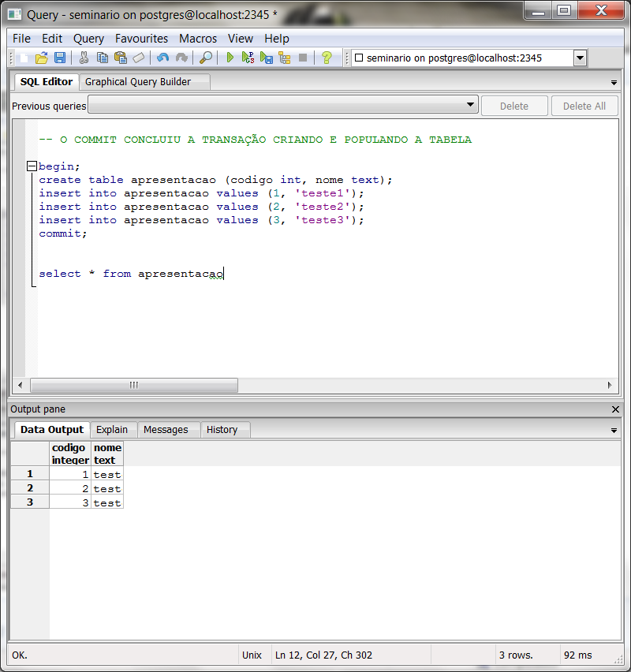Screen dimensions: 631x672
Task: Click the 'Unix' status bar entry
Action: click(252, 655)
